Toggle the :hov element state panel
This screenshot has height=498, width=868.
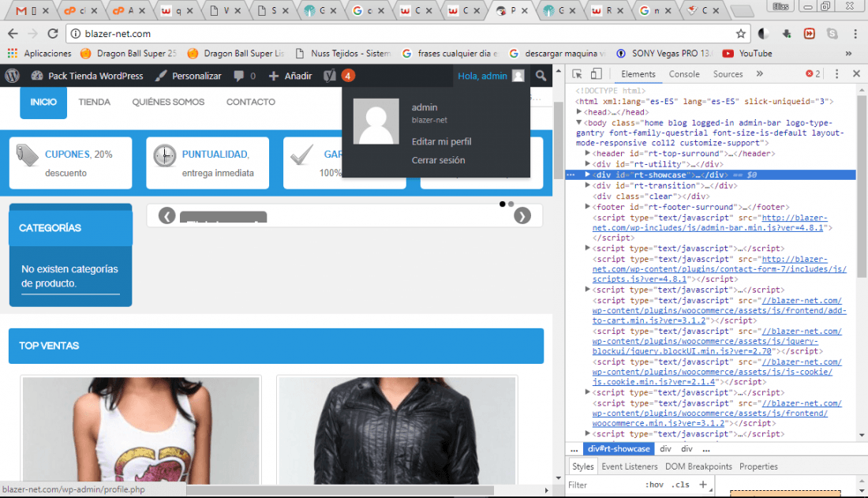click(x=654, y=485)
